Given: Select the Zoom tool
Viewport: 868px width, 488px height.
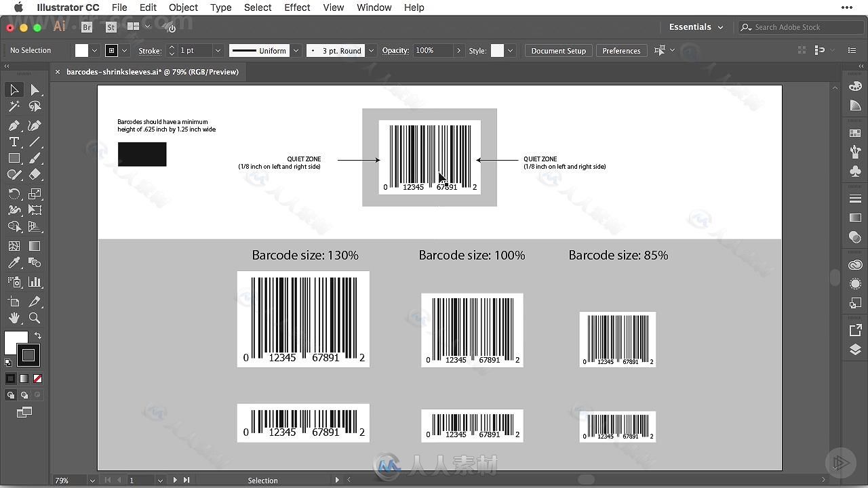Looking at the screenshot, I should (35, 318).
